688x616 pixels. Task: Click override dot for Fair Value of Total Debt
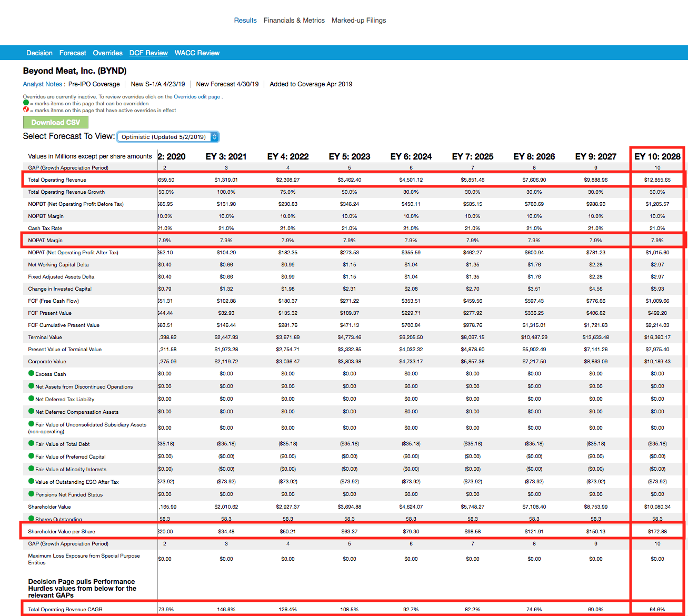tap(32, 443)
